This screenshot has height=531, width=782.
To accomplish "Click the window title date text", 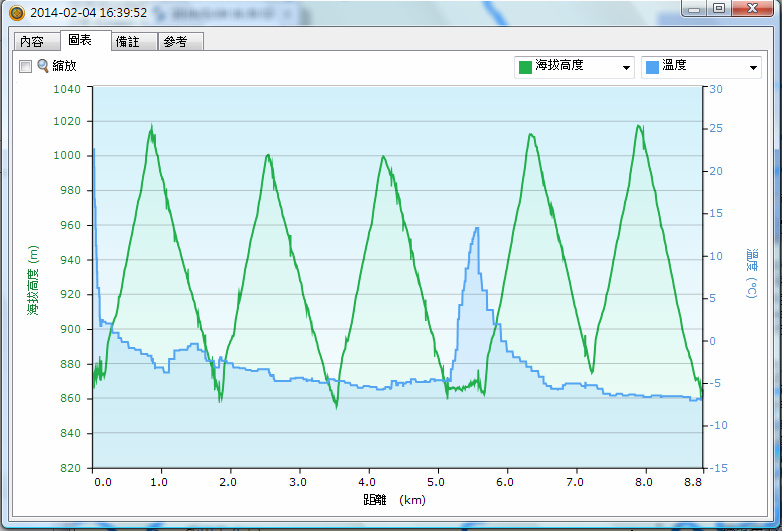I will [89, 13].
